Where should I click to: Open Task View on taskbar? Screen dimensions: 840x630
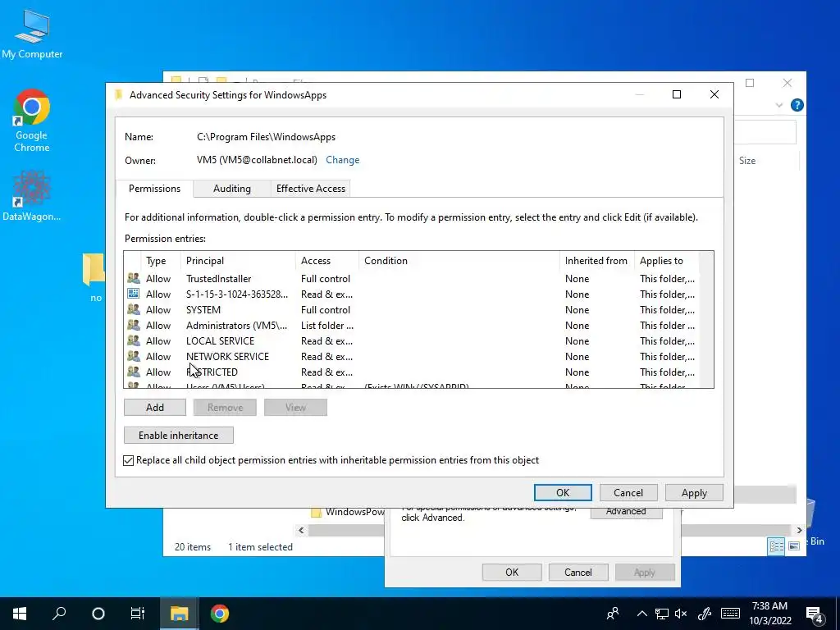138,614
